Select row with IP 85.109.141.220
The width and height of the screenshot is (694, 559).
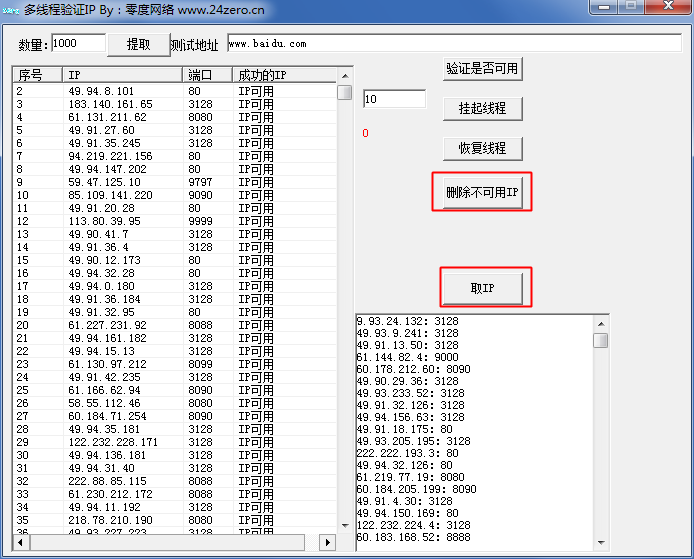tap(175, 195)
